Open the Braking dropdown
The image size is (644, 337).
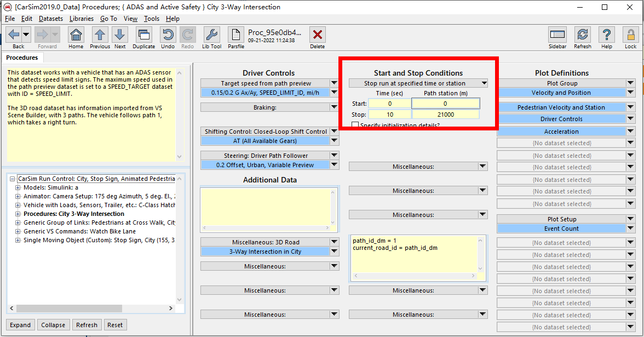click(x=334, y=107)
